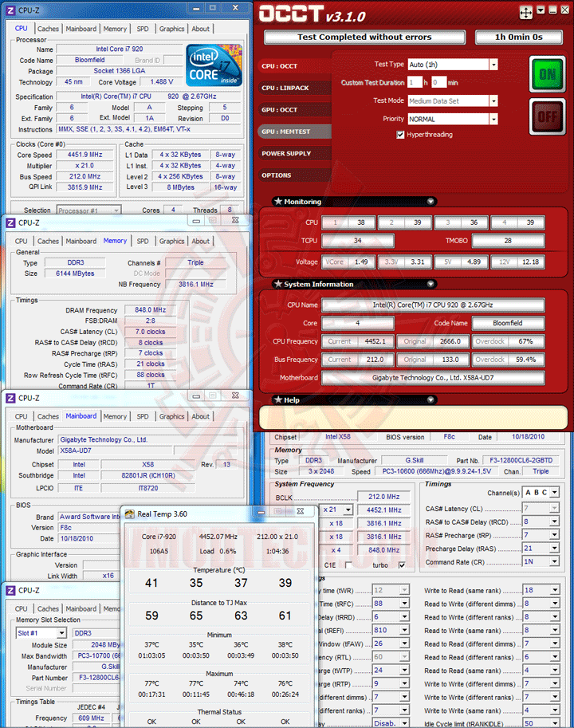The height and width of the screenshot is (728, 574).
Task: Click the star icon beside System Information
Action: tap(278, 284)
